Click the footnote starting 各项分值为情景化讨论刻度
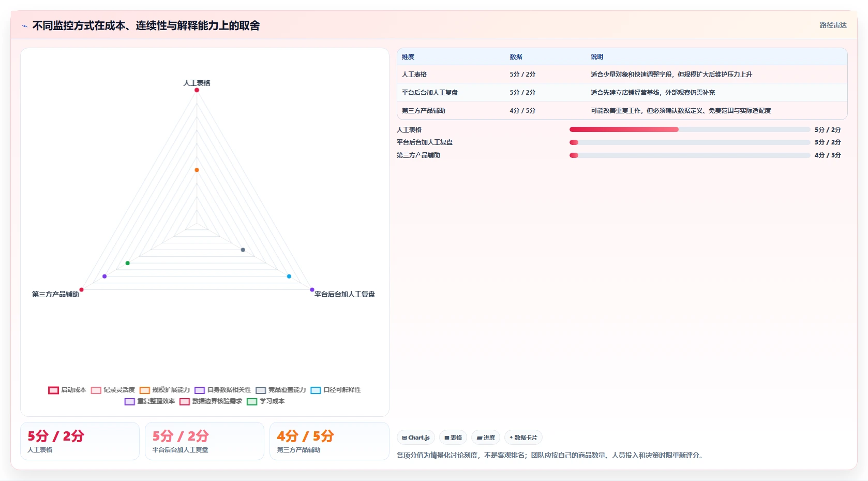 click(x=550, y=455)
